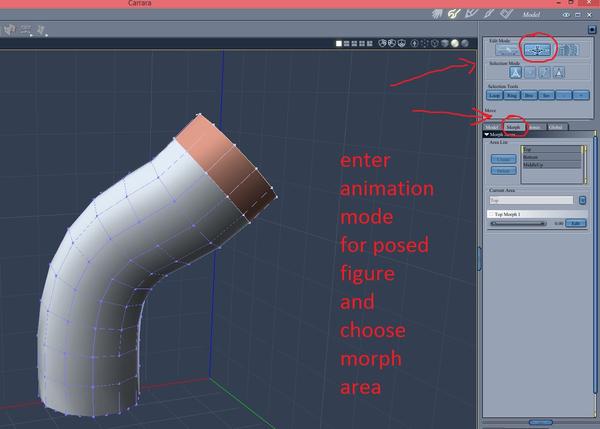Image resolution: width=600 pixels, height=429 pixels.
Task: Choose the vertex dot Selection Mode
Action: [530, 72]
